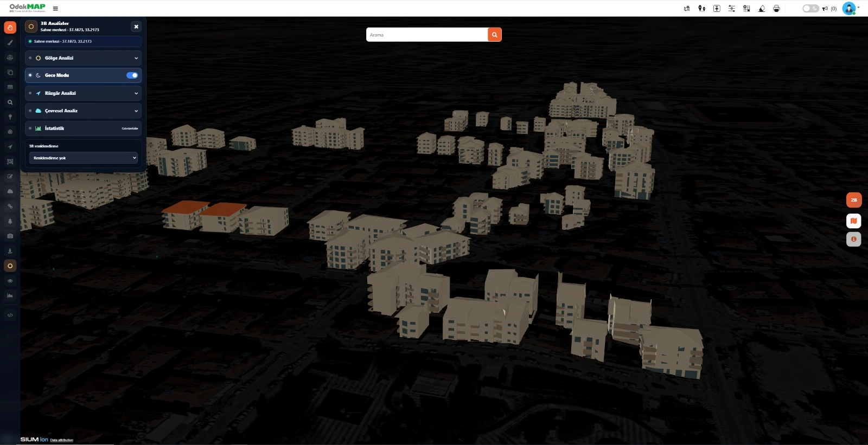868x445 pixels.
Task: Click the code brackets icon in sidebar
Action: point(10,315)
